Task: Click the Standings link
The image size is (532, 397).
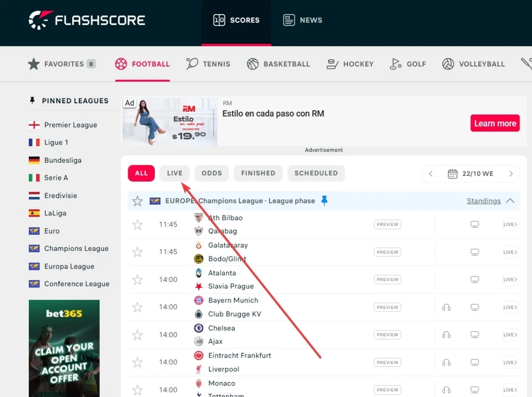Action: [x=483, y=201]
